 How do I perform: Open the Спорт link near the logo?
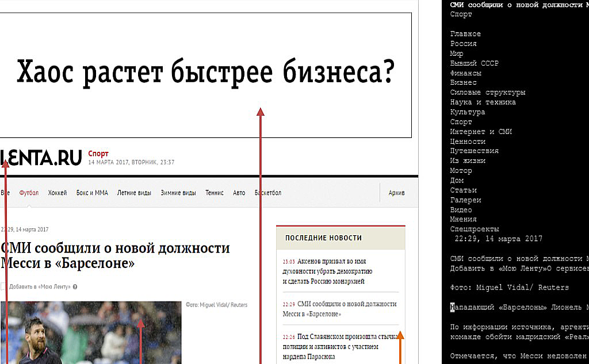(98, 154)
